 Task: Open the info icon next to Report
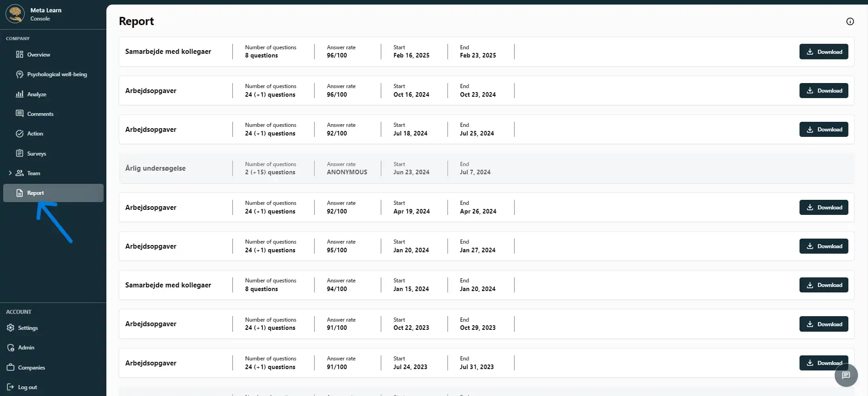click(x=850, y=21)
